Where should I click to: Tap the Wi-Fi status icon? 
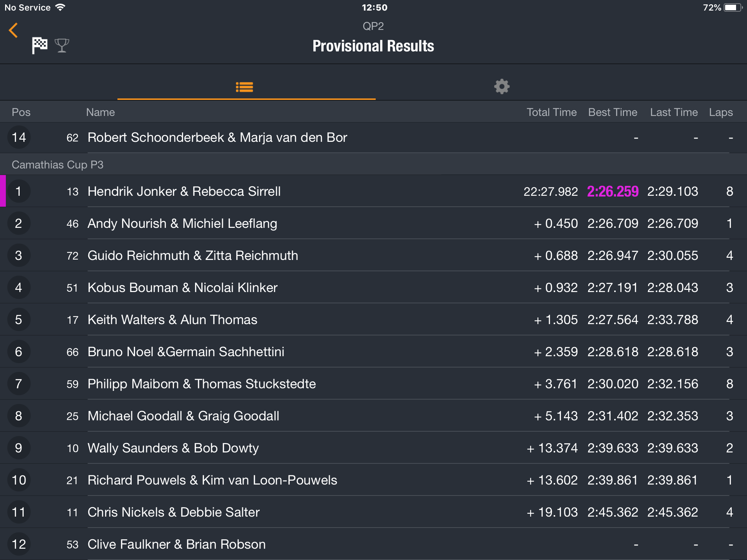tap(60, 7)
